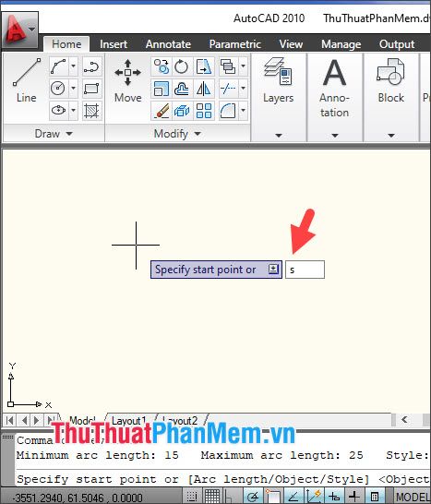431x504 pixels.
Task: Open the Fillet tool dropdown arrow
Action: [244, 110]
